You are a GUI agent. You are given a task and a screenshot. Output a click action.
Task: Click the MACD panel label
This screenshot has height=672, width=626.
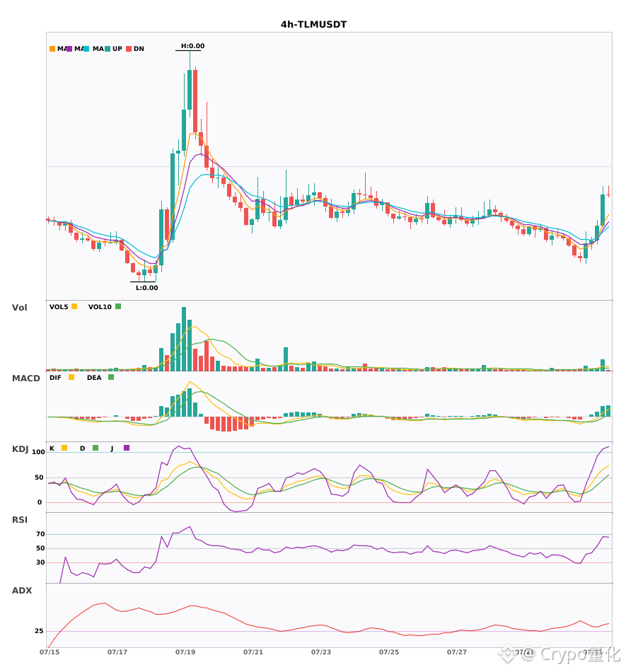coord(25,378)
